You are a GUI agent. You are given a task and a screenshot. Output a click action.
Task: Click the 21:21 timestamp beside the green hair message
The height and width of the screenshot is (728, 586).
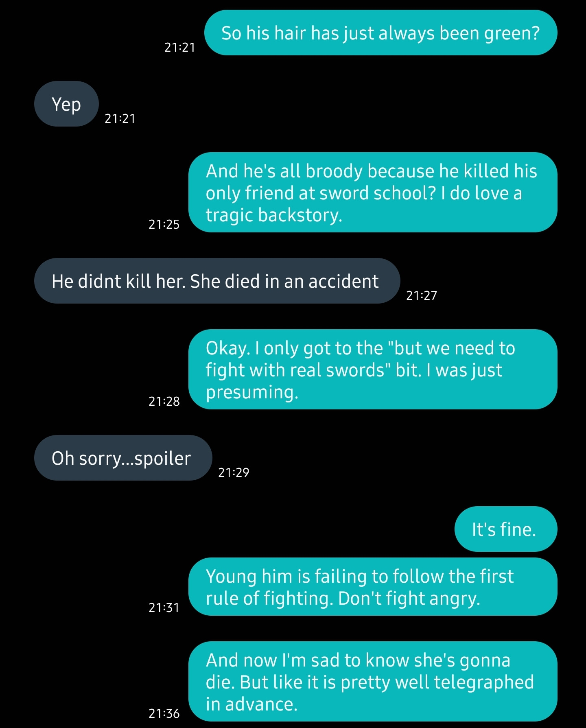tap(180, 48)
